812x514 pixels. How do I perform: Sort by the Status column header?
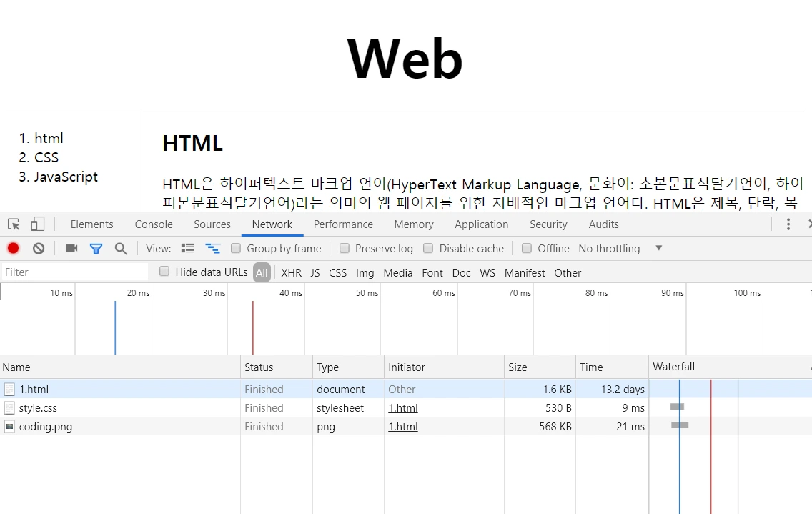click(277, 367)
